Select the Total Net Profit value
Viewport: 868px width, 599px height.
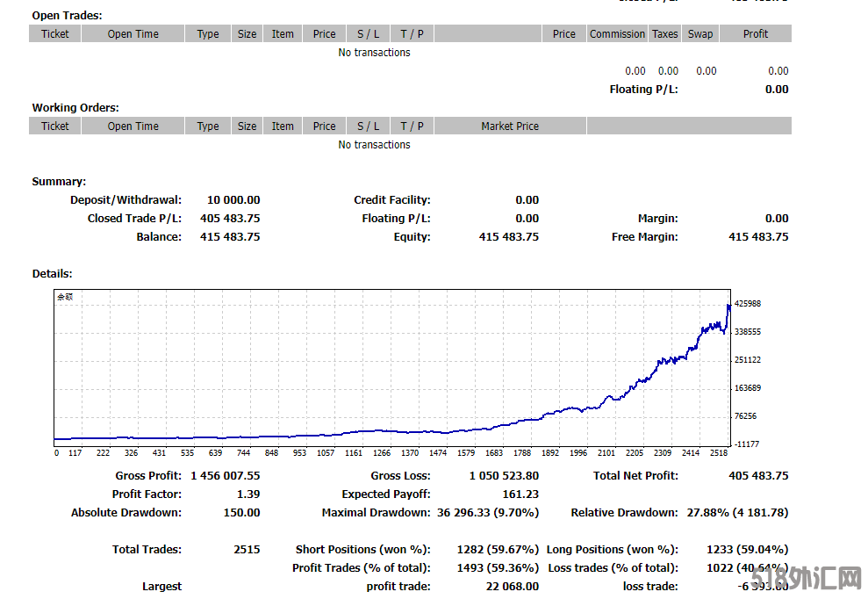(758, 476)
